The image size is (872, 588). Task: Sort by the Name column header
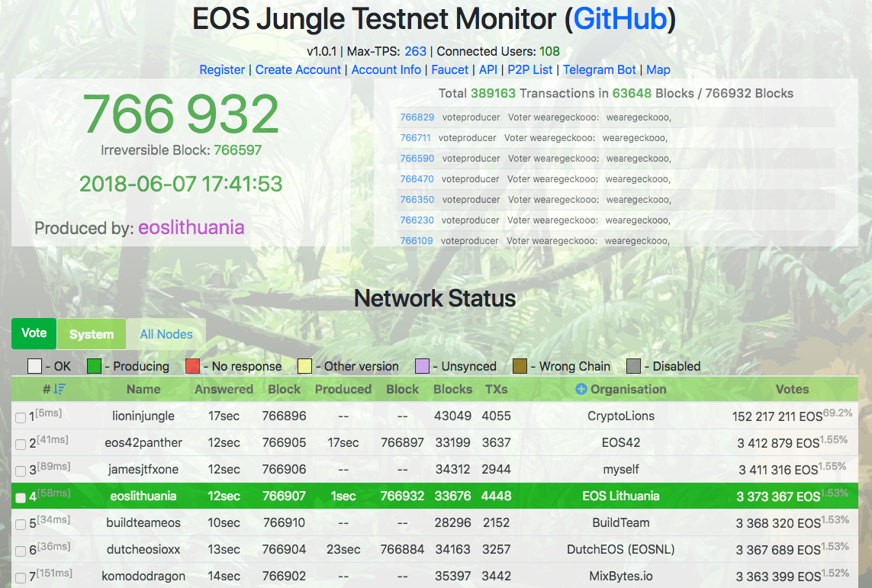click(143, 389)
